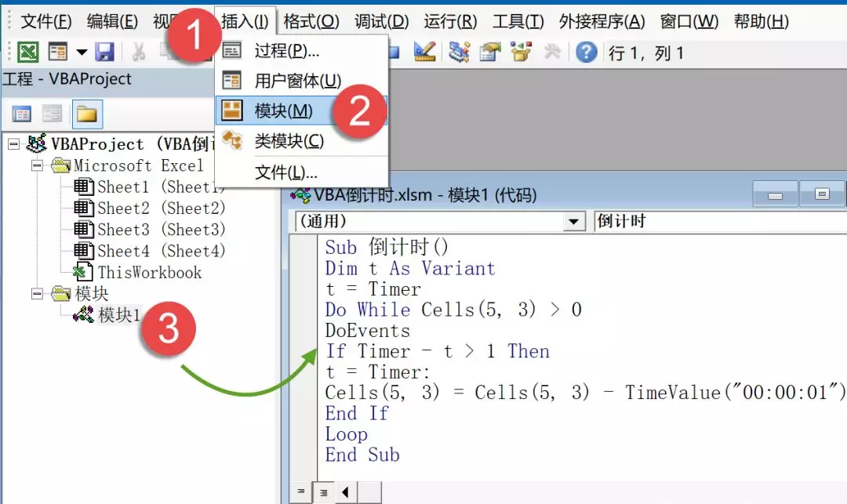Open the dropdown arrow beside insert UserForm icon
The image size is (847, 504).
click(82, 53)
